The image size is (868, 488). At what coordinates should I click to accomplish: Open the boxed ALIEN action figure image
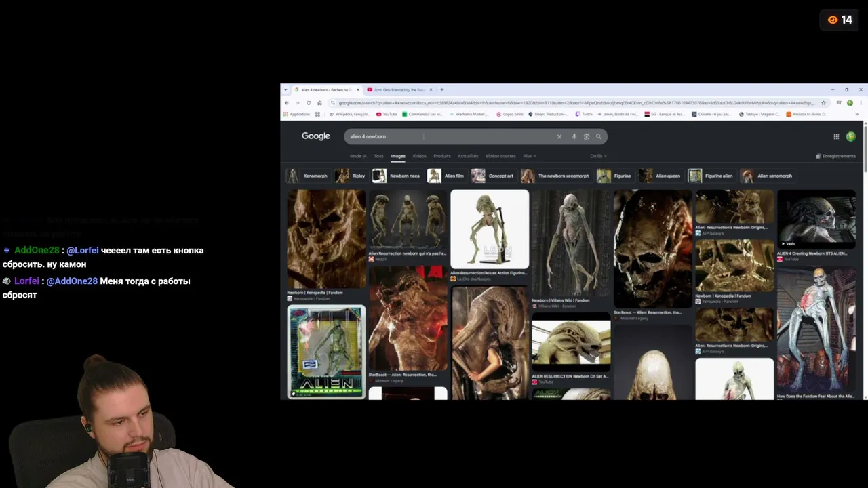tap(326, 351)
